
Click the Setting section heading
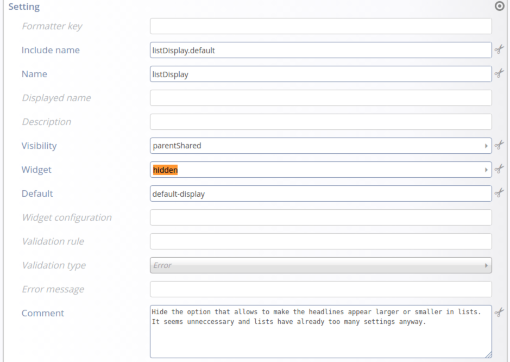pos(24,7)
